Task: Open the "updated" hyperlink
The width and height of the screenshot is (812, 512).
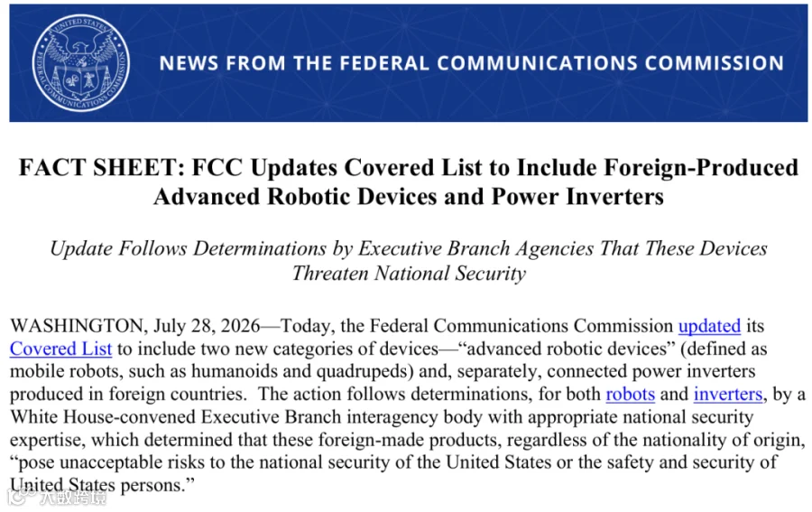Action: point(709,326)
